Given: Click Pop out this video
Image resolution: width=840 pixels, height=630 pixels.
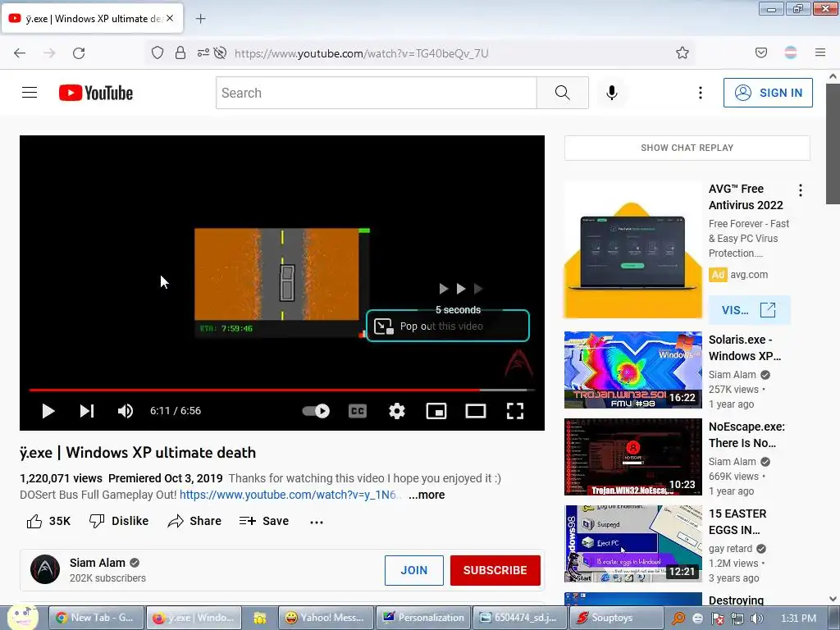Looking at the screenshot, I should point(448,326).
